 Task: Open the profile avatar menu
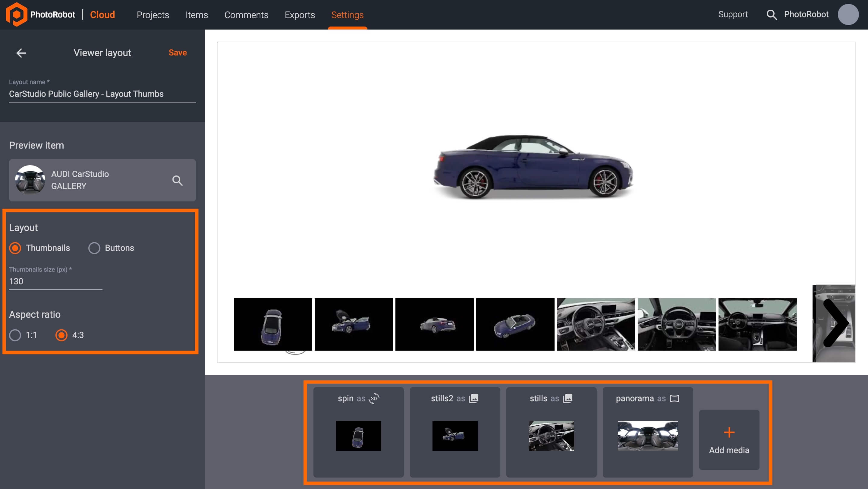tap(848, 14)
